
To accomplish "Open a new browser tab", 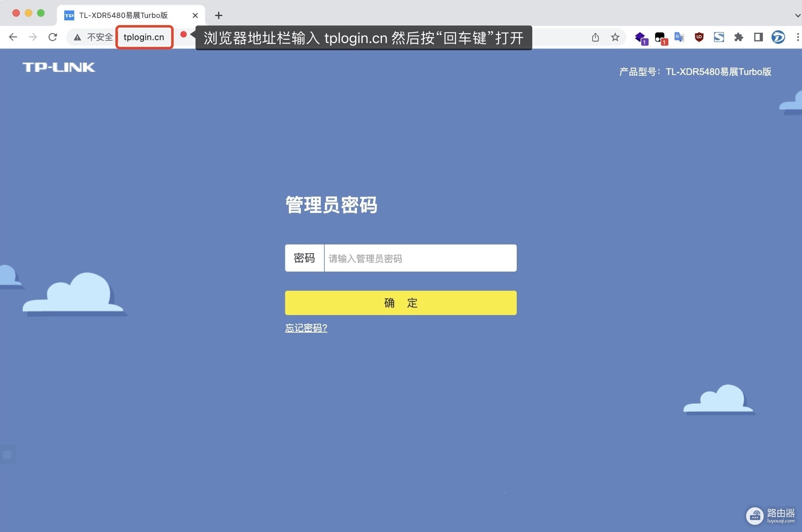I will [218, 16].
